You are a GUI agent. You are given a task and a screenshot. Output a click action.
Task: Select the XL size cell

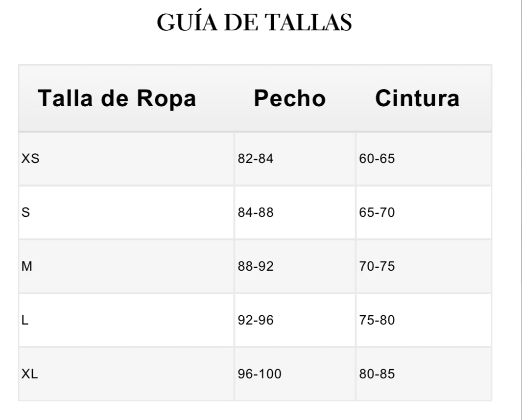tap(30, 374)
